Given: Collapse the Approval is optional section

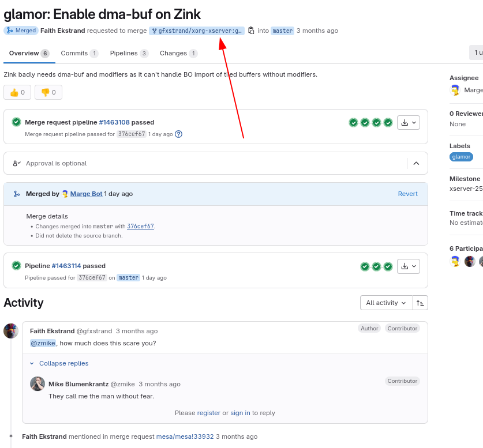Looking at the screenshot, I should pos(416,163).
